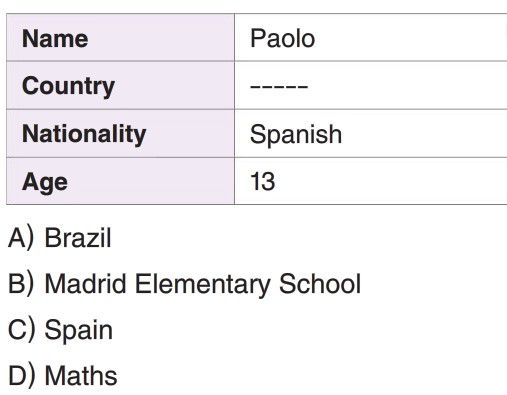This screenshot has width=507, height=395.
Task: Click the word Brazil in option A
Action: [78, 238]
